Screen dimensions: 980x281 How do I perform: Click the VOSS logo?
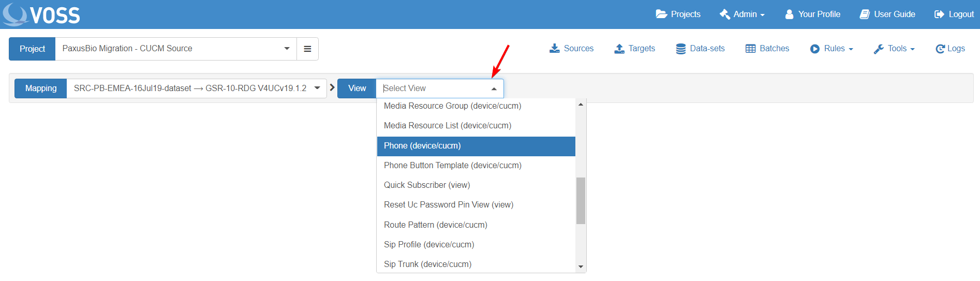[41, 14]
